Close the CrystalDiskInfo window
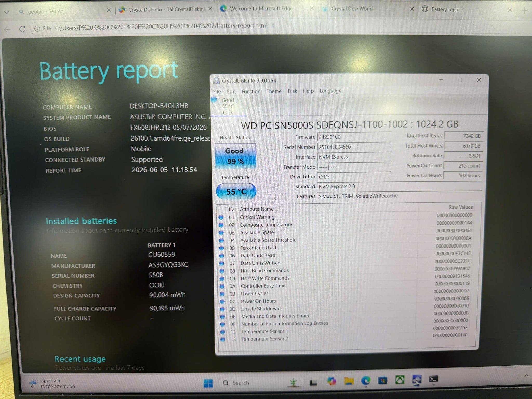Image resolution: width=532 pixels, height=399 pixels. coord(479,80)
